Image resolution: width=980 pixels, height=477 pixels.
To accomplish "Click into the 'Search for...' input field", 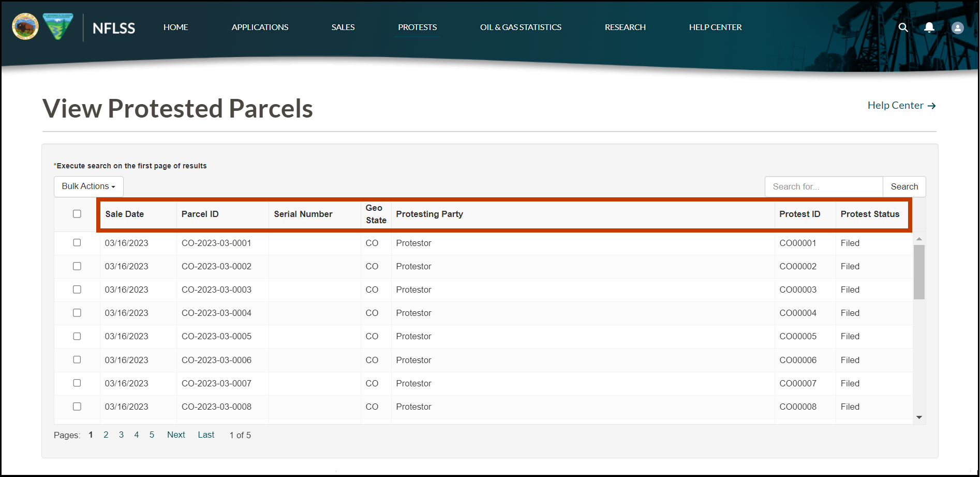I will pos(823,186).
